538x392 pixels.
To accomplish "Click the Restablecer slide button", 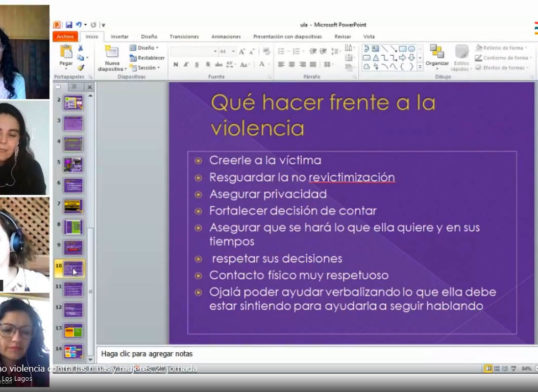I will click(147, 58).
